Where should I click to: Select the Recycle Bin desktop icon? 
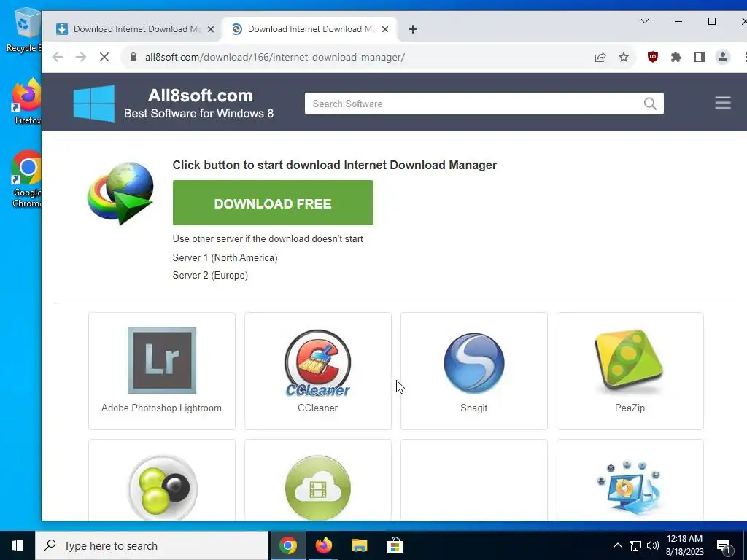click(24, 30)
